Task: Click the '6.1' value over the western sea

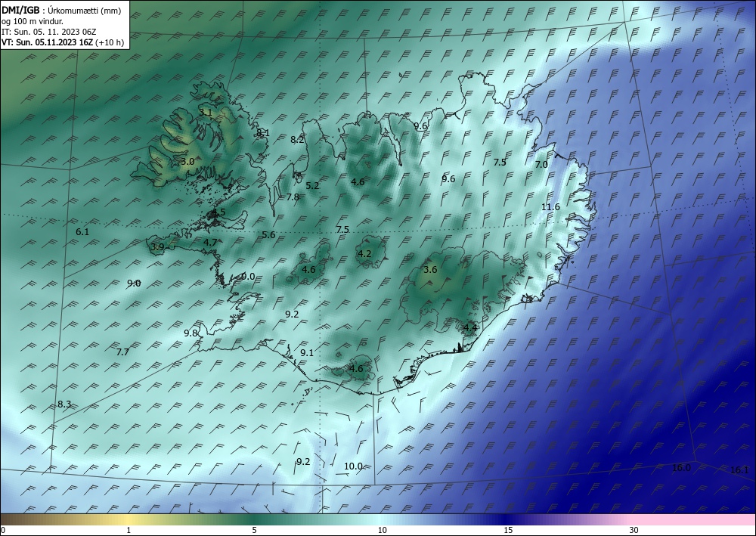Action: coord(82,232)
